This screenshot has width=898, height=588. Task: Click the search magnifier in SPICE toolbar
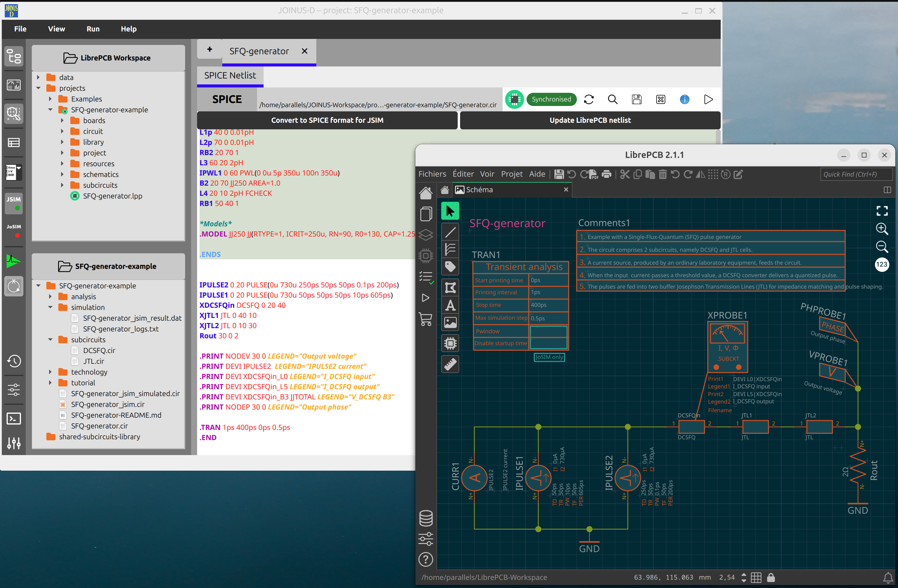point(613,100)
